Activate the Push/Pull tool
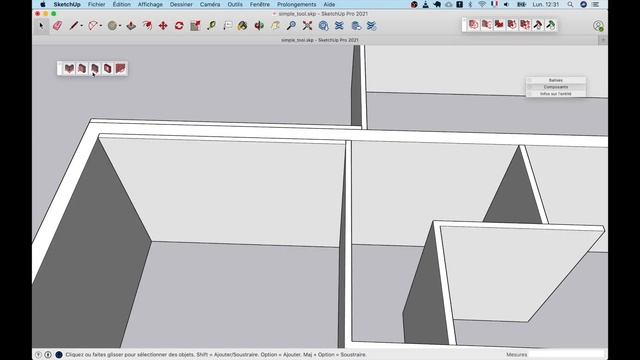 coord(131,26)
